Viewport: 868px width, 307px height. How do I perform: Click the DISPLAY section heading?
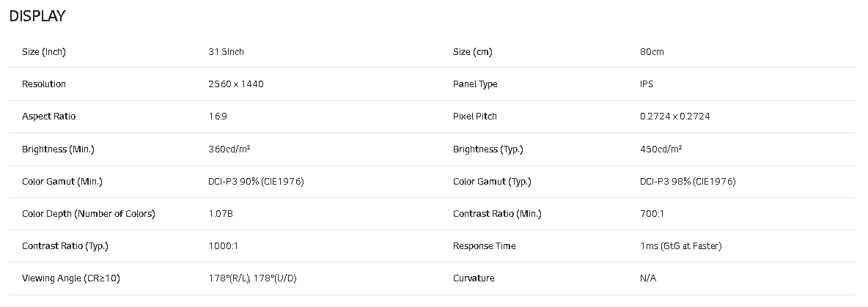[37, 16]
